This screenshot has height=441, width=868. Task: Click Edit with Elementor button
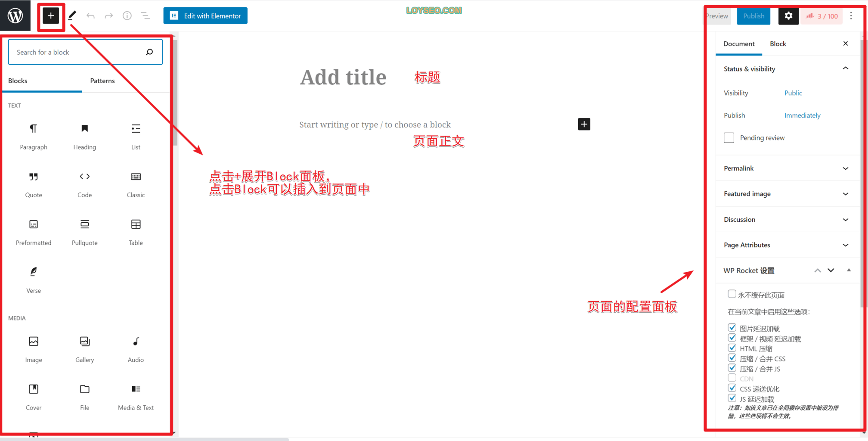[205, 16]
